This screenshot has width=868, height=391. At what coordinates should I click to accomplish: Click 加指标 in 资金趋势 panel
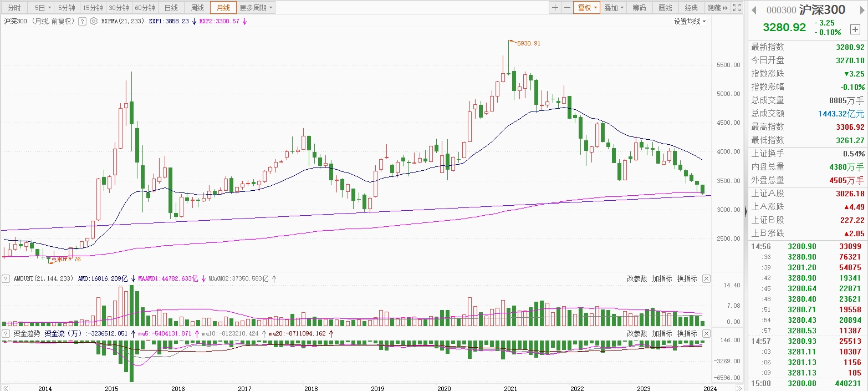point(662,333)
